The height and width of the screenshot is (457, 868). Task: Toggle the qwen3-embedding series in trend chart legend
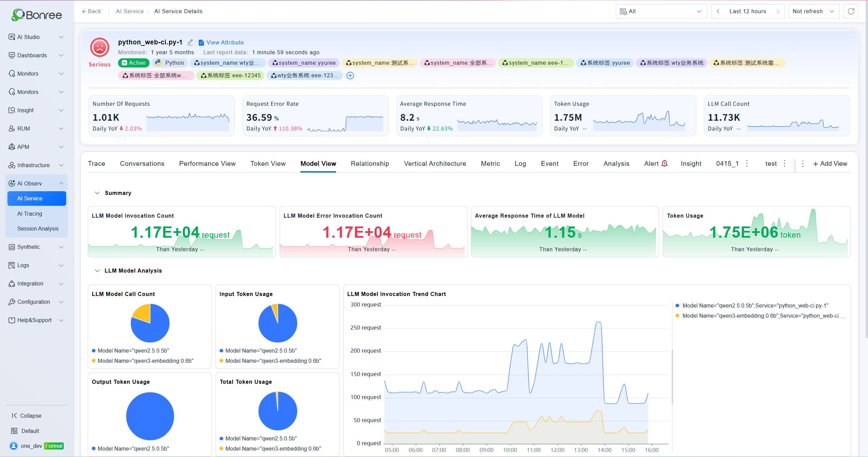[760, 316]
